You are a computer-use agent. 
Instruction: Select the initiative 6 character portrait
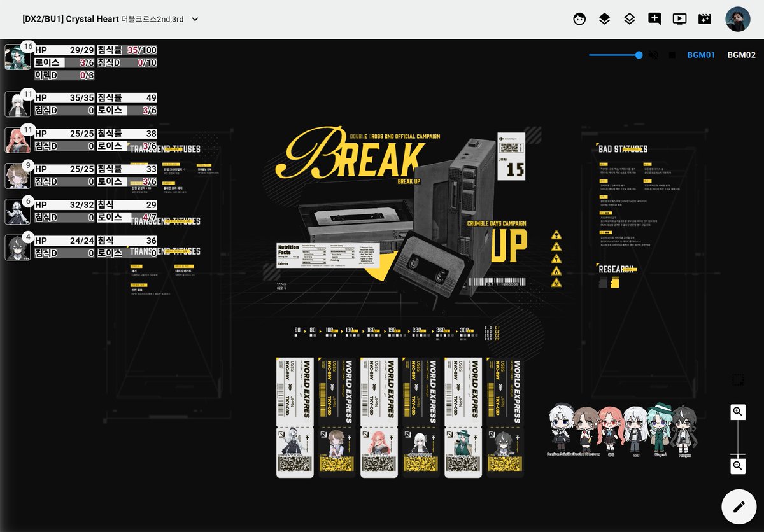point(17,212)
